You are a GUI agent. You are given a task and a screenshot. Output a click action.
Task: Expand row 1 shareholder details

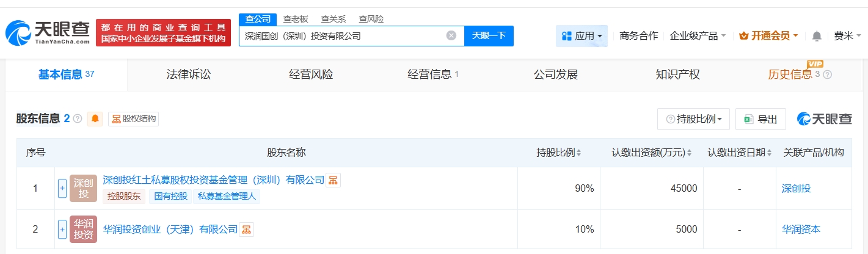pos(62,189)
